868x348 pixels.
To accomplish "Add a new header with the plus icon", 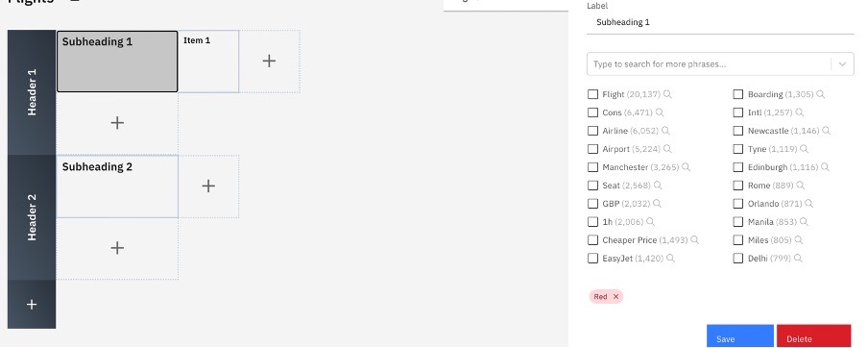I will 32,304.
